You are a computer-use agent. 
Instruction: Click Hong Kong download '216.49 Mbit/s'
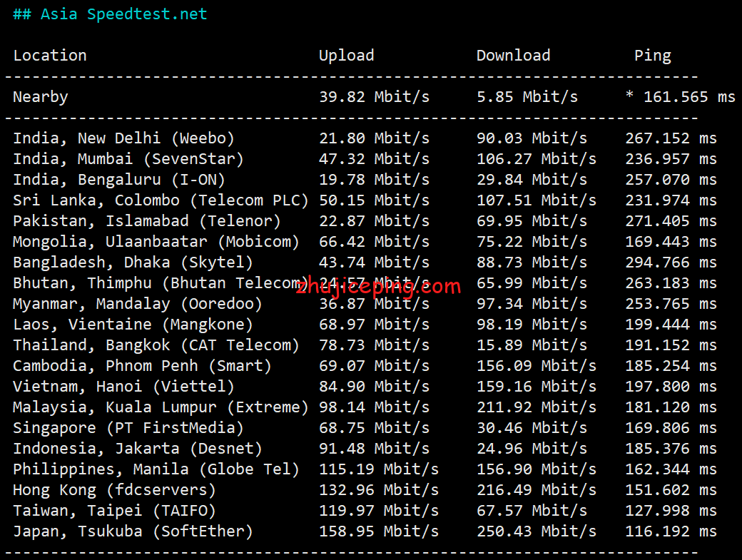[x=537, y=490]
